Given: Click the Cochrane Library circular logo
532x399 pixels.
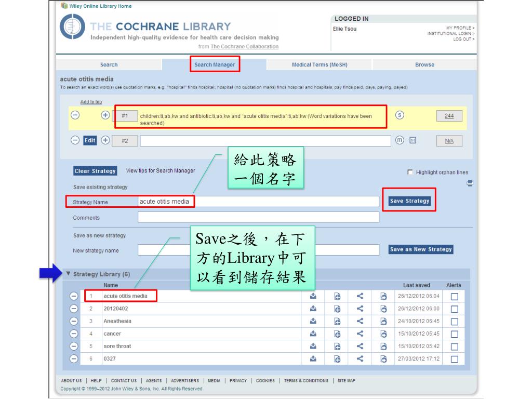Looking at the screenshot, I should point(72,26).
